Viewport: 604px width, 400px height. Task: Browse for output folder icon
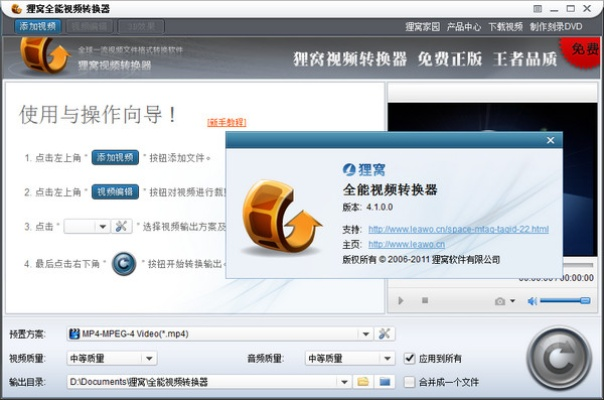click(x=363, y=382)
